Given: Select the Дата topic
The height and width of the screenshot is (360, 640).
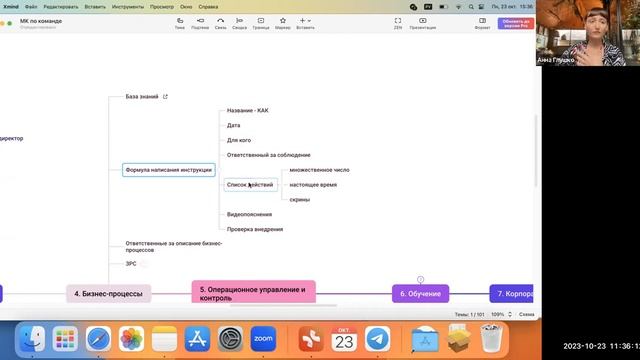Looking at the screenshot, I should [233, 125].
